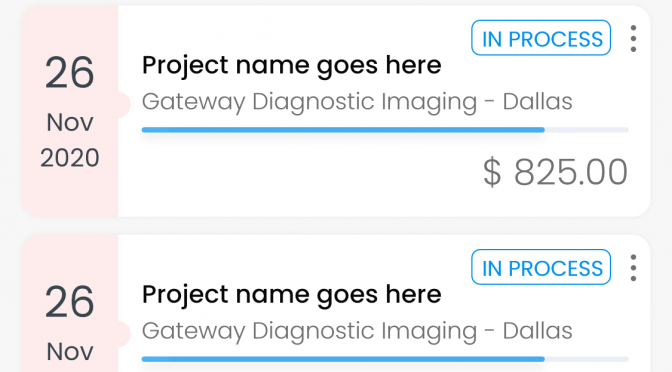The width and height of the screenshot is (672, 372).
Task: Open the bottom card's 'Project name goes here' title
Action: [x=291, y=295]
